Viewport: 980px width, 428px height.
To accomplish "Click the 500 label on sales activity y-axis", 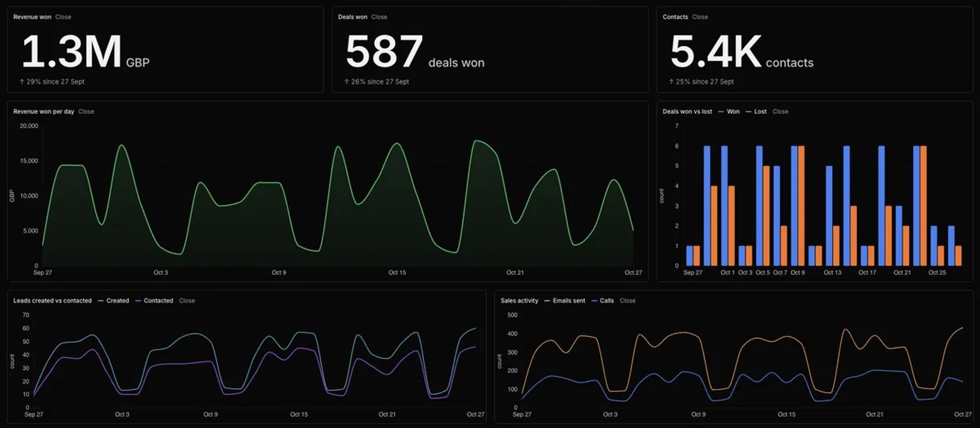I will (x=513, y=315).
